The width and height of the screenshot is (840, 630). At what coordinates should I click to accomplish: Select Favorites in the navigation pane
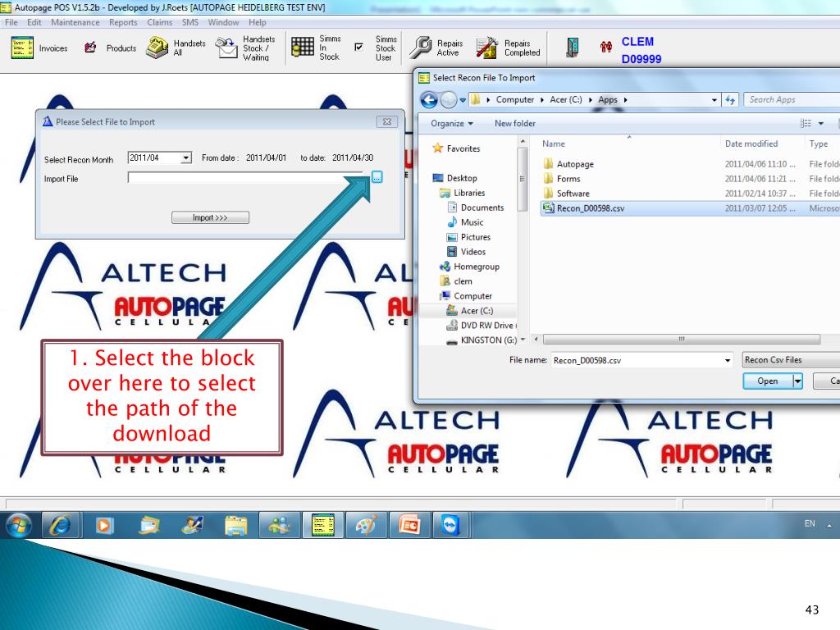[463, 148]
